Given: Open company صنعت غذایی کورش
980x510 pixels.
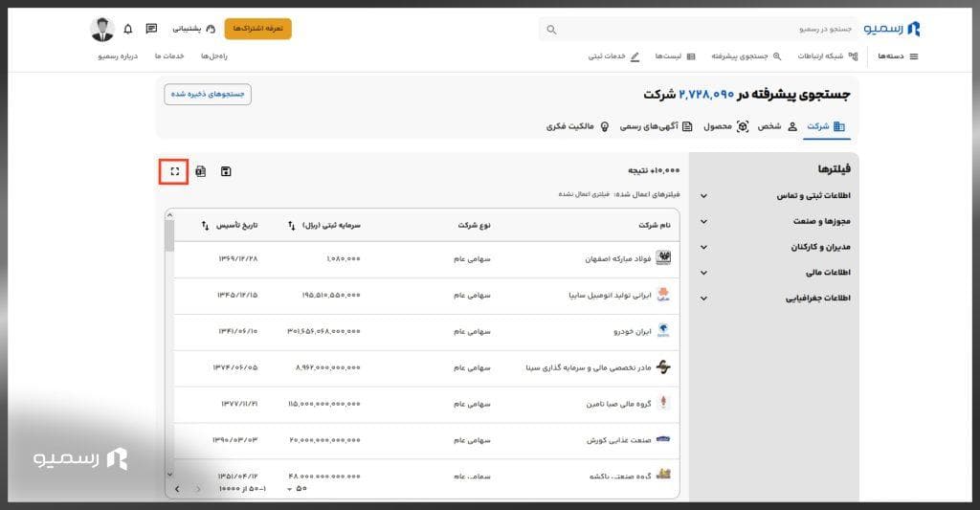Looking at the screenshot, I should tap(619, 440).
